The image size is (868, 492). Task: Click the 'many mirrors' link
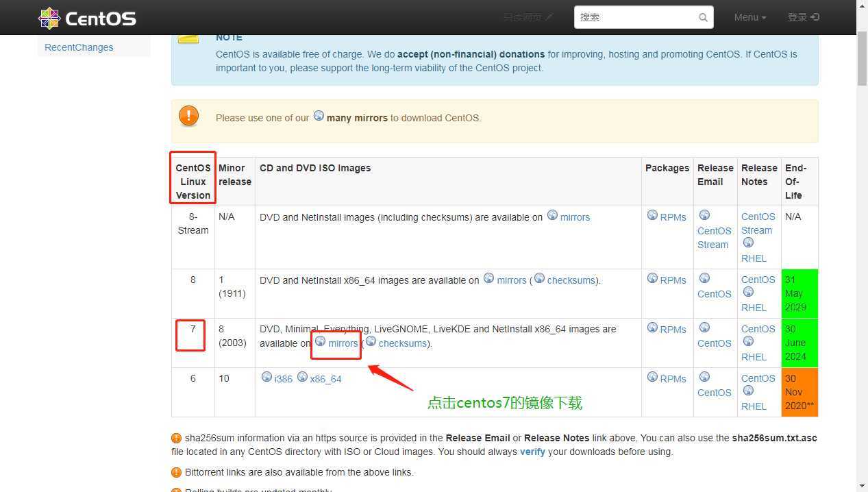(357, 118)
